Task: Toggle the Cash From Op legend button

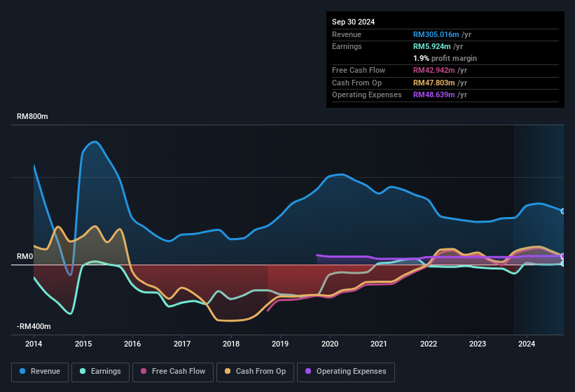Action: tap(255, 372)
